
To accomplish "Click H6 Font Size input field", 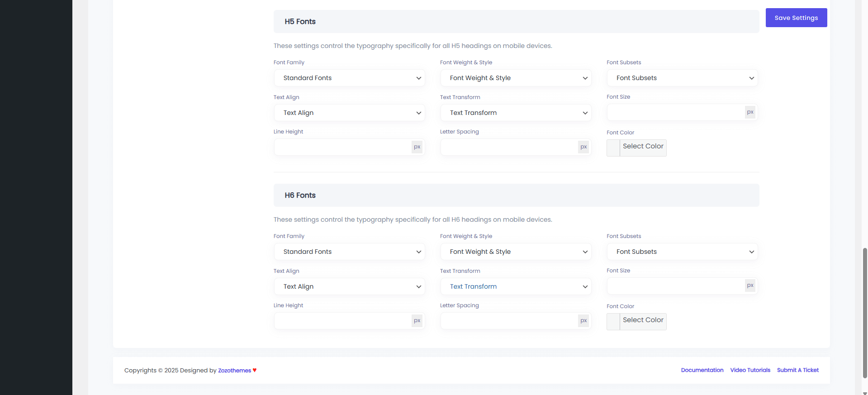I will pyautogui.click(x=675, y=286).
